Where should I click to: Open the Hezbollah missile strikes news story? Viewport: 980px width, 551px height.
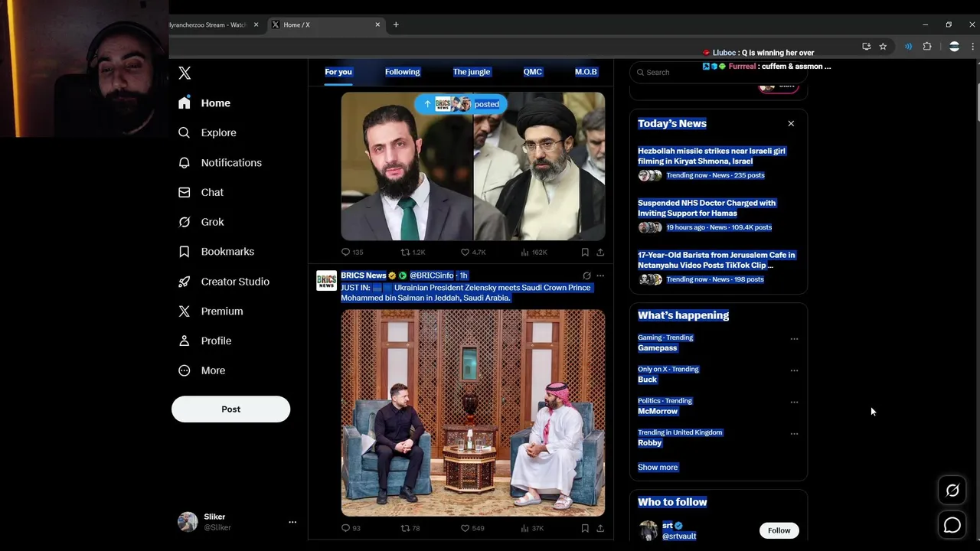[711, 156]
